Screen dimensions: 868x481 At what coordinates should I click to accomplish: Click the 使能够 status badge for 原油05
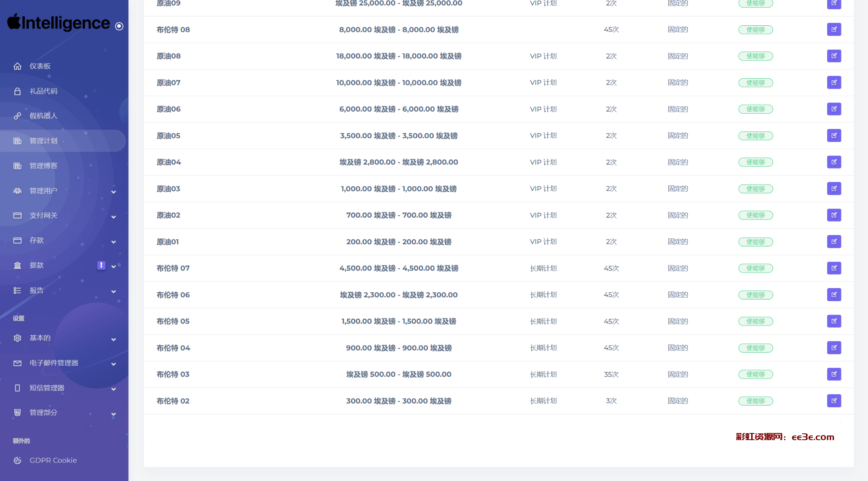755,136
